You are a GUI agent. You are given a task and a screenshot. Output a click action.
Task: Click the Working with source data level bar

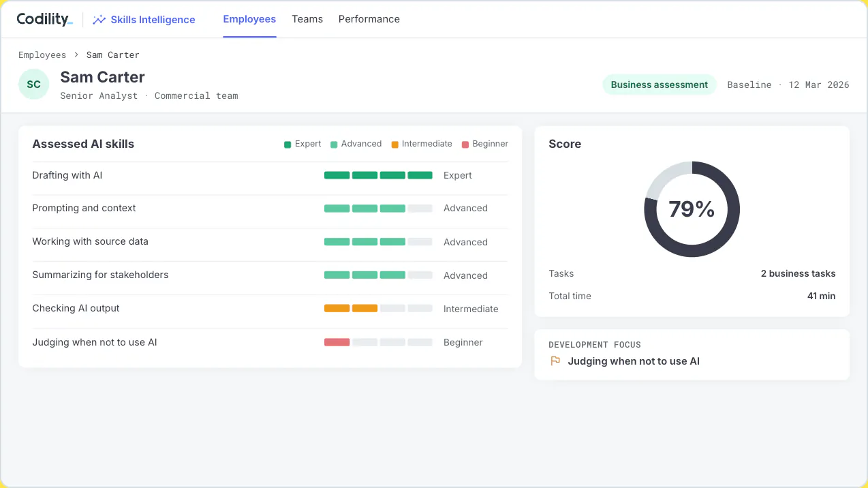(x=378, y=242)
